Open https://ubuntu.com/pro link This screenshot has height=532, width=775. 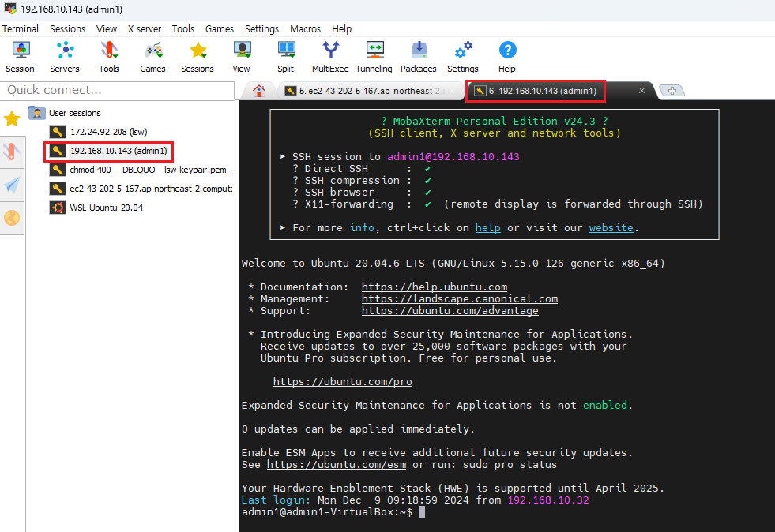tap(343, 382)
